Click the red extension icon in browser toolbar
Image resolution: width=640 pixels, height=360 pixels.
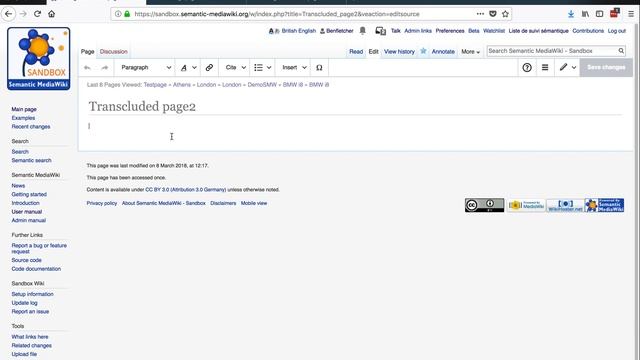[x=614, y=13]
